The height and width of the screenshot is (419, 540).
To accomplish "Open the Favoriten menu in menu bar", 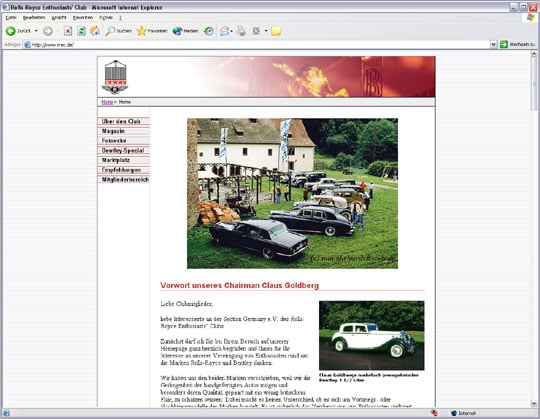I will coord(83,18).
